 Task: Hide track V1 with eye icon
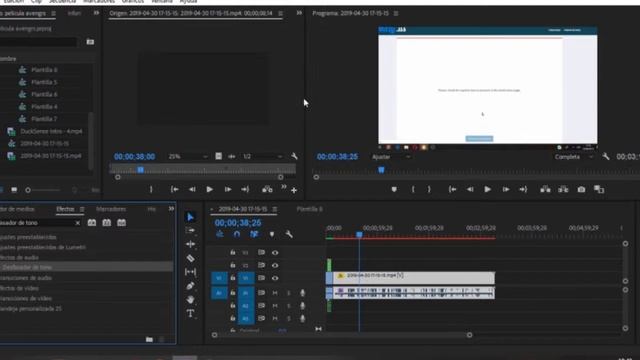(x=275, y=278)
